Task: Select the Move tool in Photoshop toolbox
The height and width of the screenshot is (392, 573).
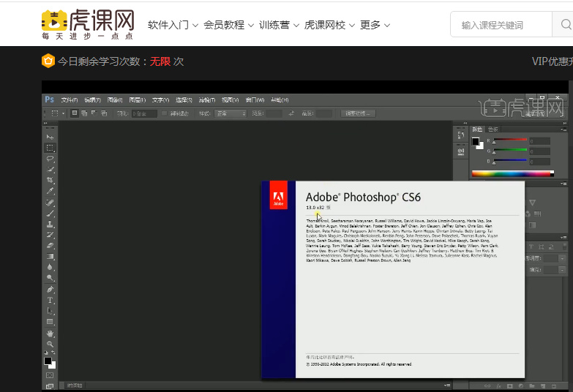Action: tap(50, 137)
